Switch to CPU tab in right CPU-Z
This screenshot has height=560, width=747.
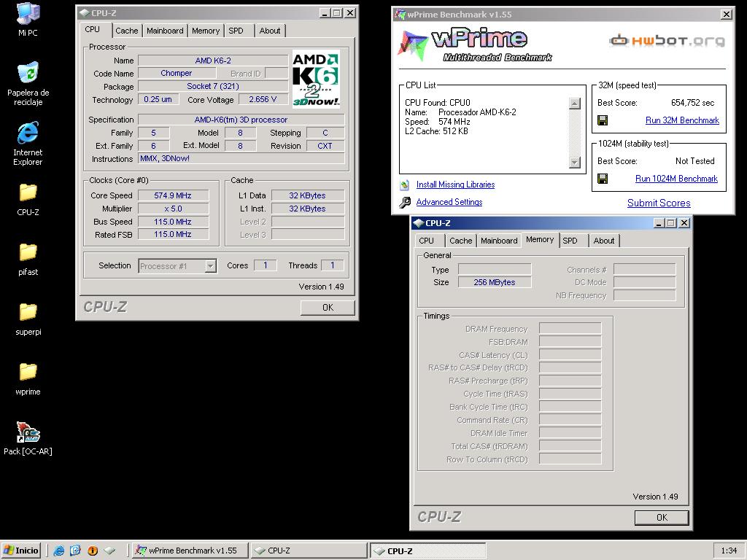coord(429,241)
